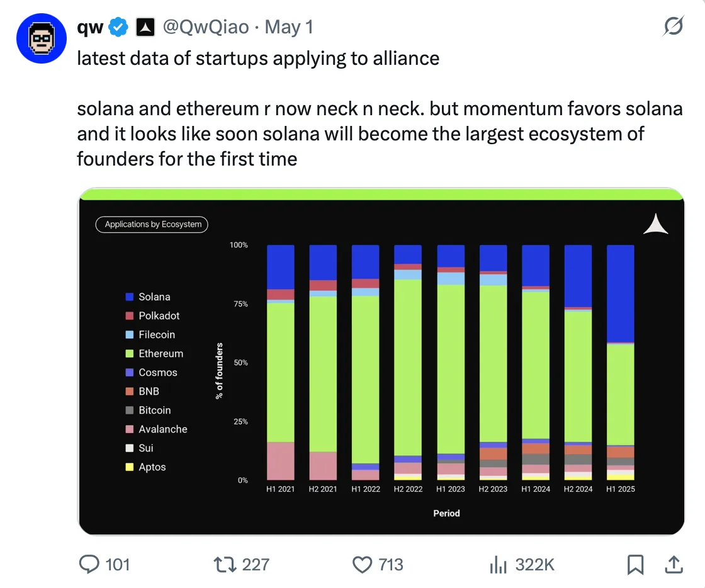Click the 322K views count
This screenshot has height=588, width=705.
click(534, 565)
